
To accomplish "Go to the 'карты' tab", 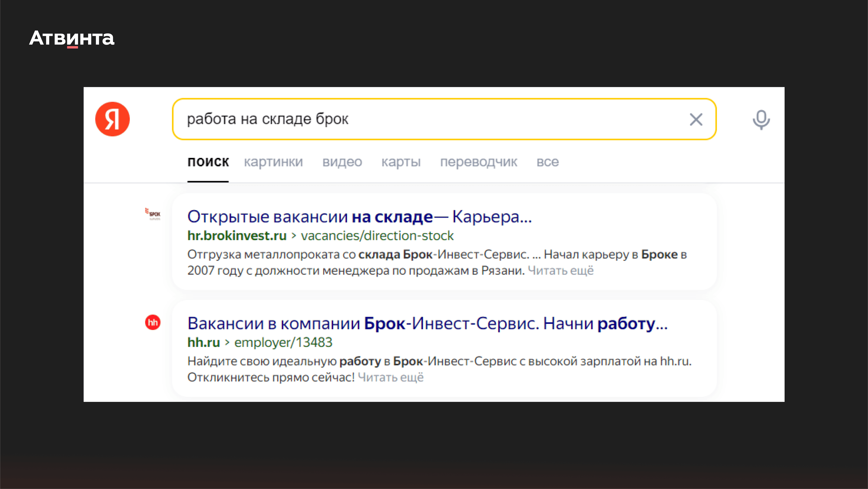I will tap(401, 162).
